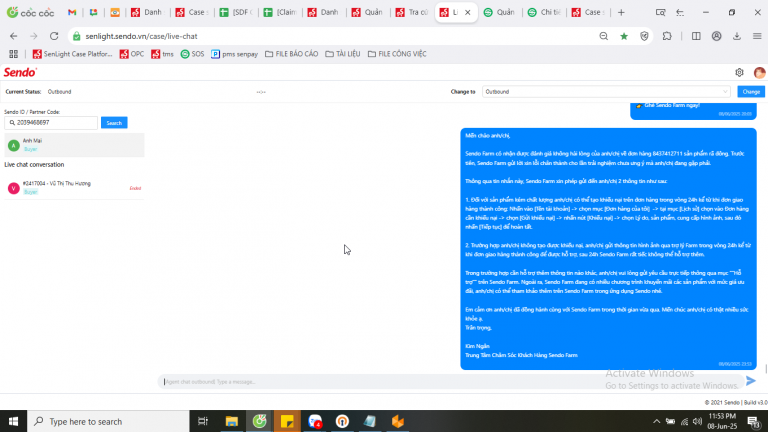
Task: Go back to previous page
Action: pyautogui.click(x=14, y=36)
